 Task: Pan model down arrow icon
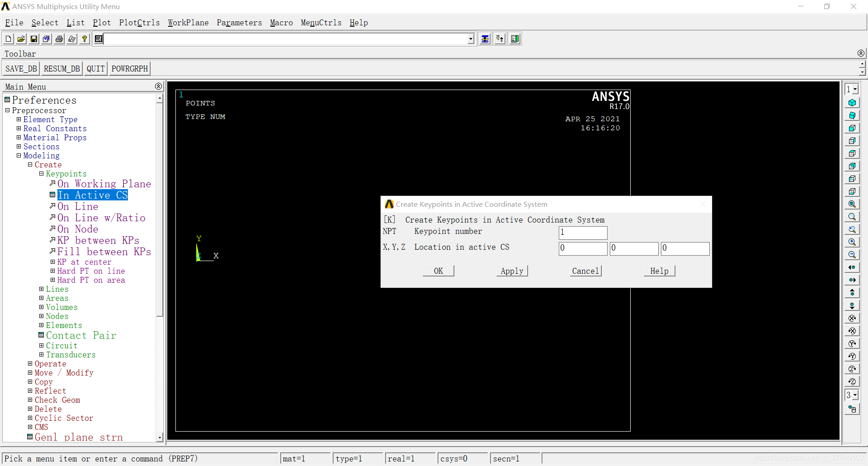pyautogui.click(x=852, y=305)
